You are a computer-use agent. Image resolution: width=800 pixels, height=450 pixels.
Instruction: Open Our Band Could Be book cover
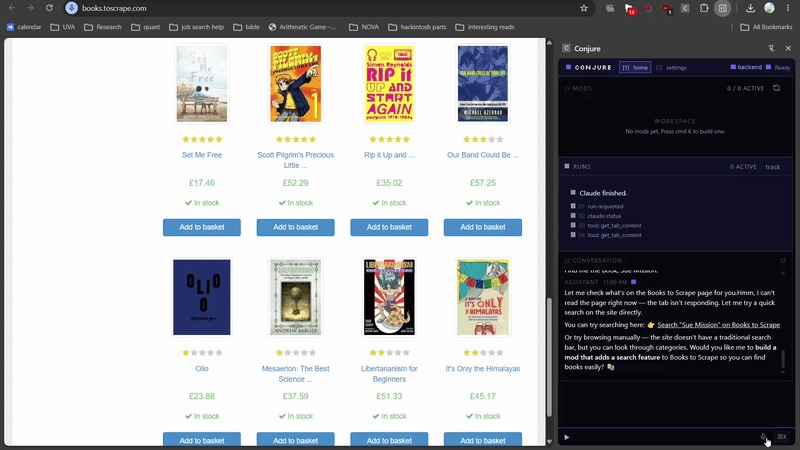[x=483, y=84]
